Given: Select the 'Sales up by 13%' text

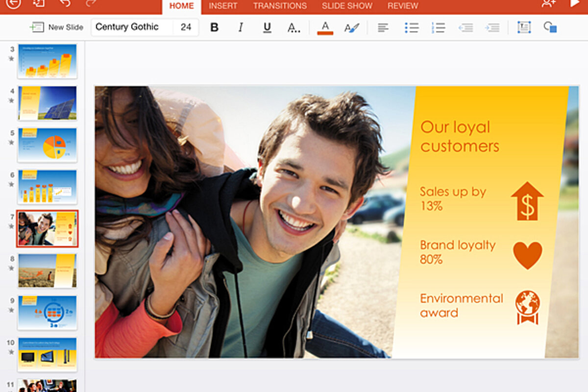Looking at the screenshot, I should (453, 198).
